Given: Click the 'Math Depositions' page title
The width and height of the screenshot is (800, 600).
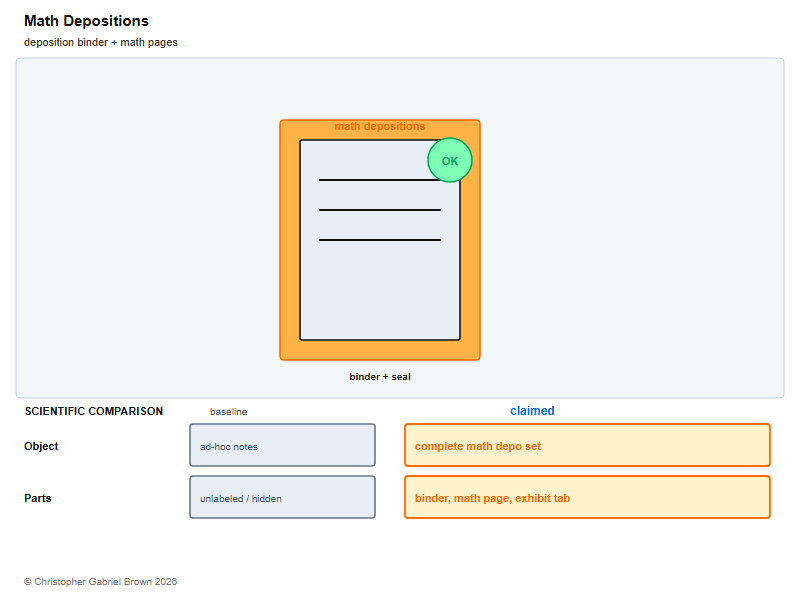Looking at the screenshot, I should coord(86,21).
